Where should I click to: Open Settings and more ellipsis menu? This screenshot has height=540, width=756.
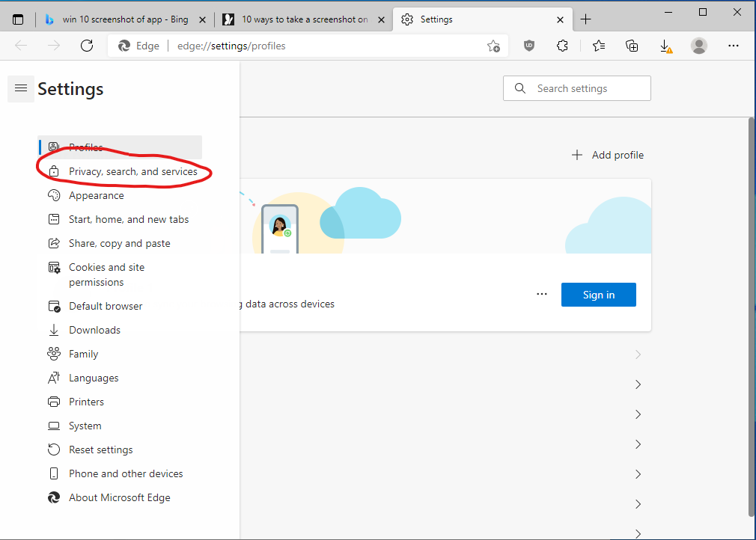click(x=734, y=46)
